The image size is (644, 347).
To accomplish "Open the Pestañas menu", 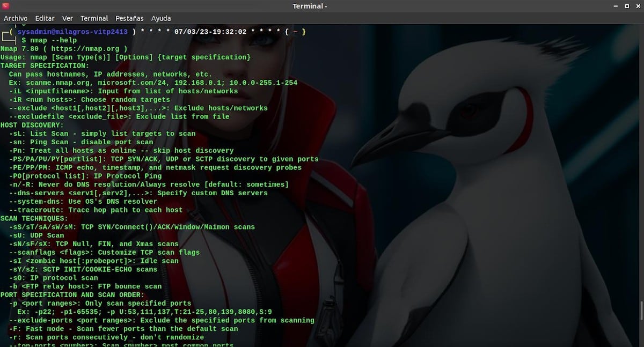I will [x=129, y=18].
